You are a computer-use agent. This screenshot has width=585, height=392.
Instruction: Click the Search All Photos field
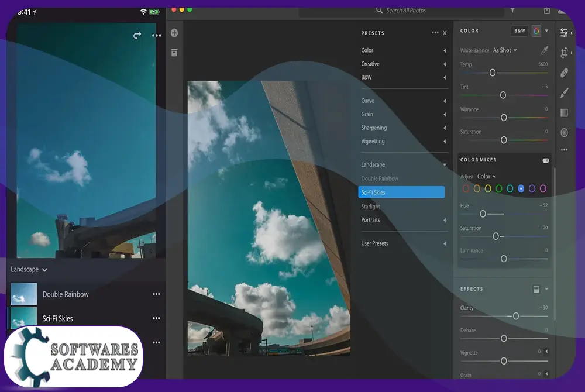[401, 11]
